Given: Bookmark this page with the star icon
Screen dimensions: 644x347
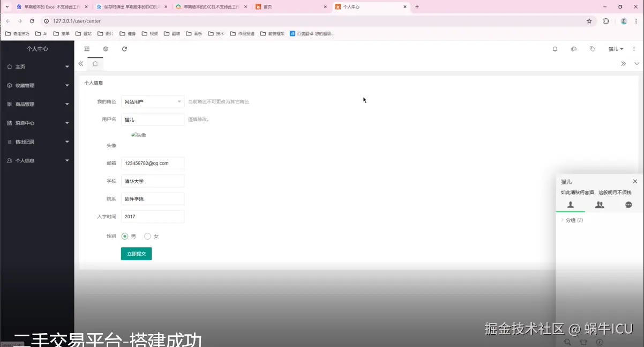Looking at the screenshot, I should tap(589, 21).
